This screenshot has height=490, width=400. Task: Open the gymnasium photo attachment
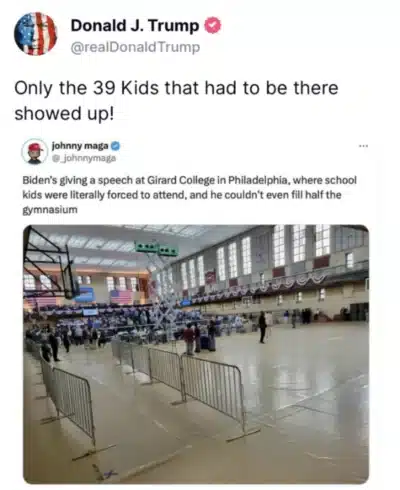[x=196, y=354]
